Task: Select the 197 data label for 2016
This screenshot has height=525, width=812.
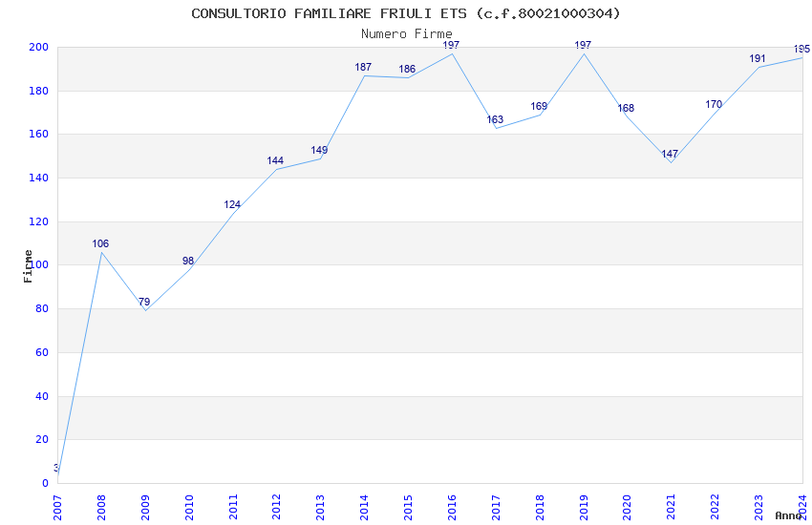Action: (x=451, y=46)
